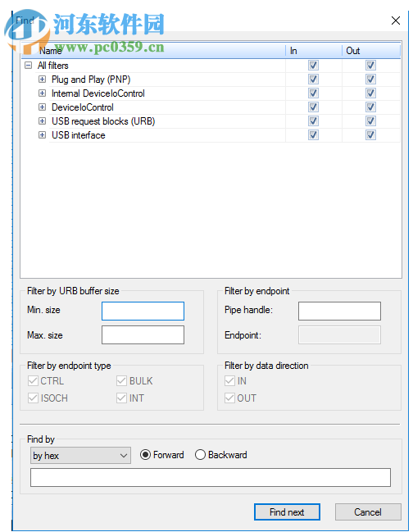
Task: Select the Plug and Play (PNP) label
Action: [91, 79]
